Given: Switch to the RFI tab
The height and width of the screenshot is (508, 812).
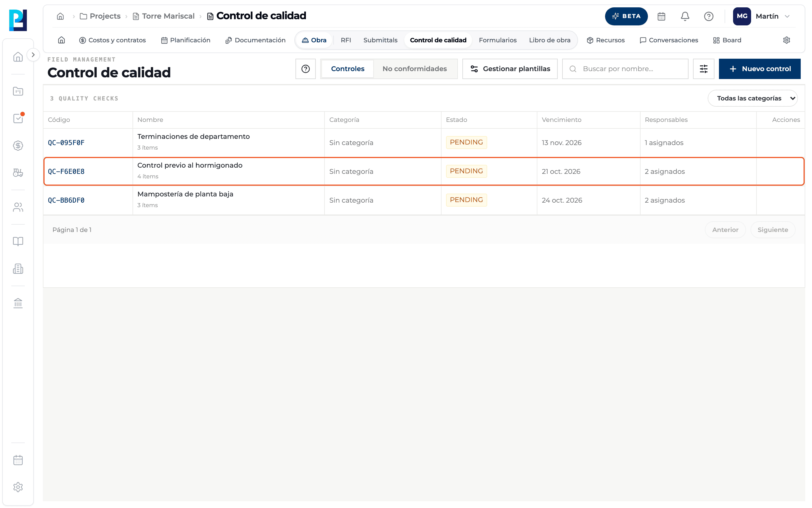Looking at the screenshot, I should pyautogui.click(x=346, y=40).
